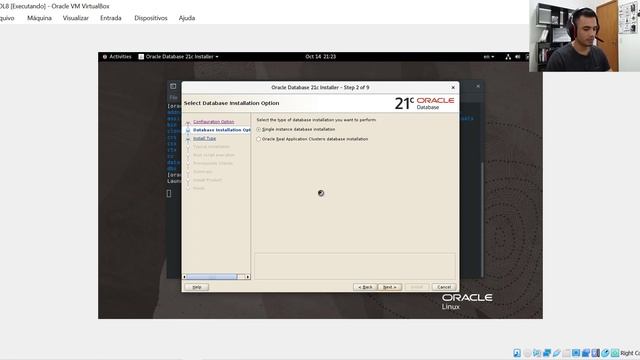
Task: Close the Oracle Database 21c Installer dialog
Action: click(x=453, y=87)
